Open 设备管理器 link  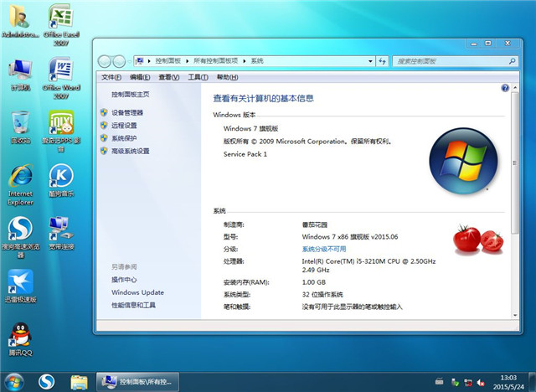coord(127,113)
